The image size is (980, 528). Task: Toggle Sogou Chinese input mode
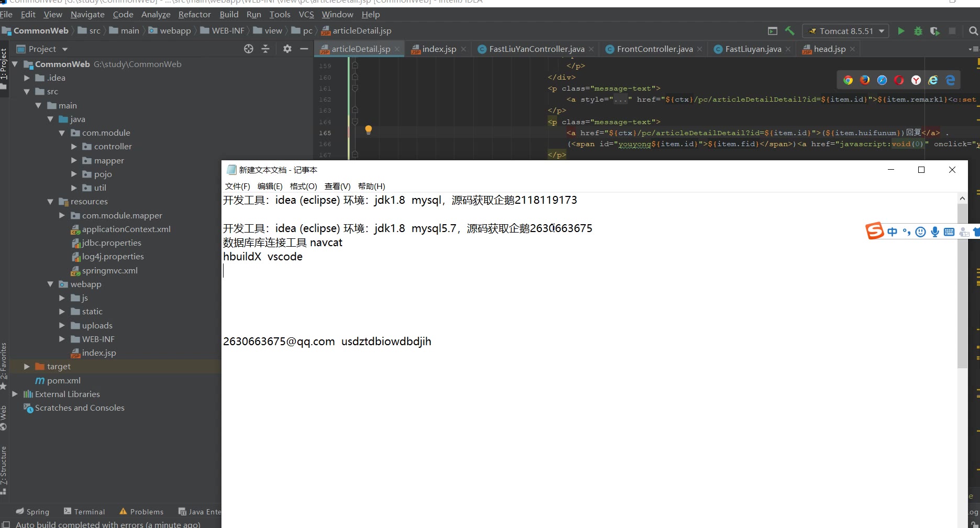coord(893,232)
